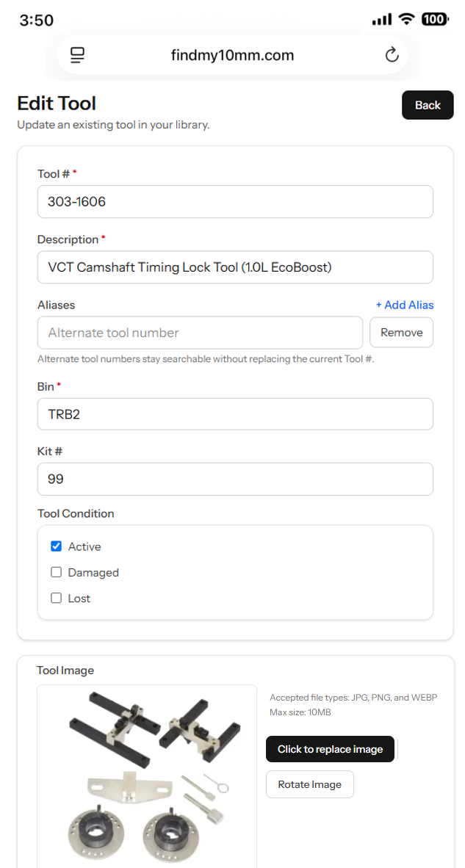Add another alias via + Add Alias

[405, 305]
